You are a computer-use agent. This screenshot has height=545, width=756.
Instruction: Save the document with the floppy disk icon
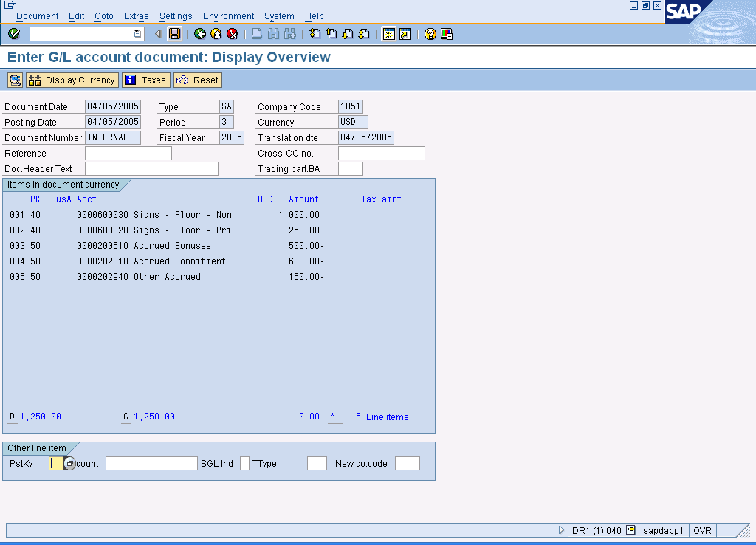[x=174, y=34]
